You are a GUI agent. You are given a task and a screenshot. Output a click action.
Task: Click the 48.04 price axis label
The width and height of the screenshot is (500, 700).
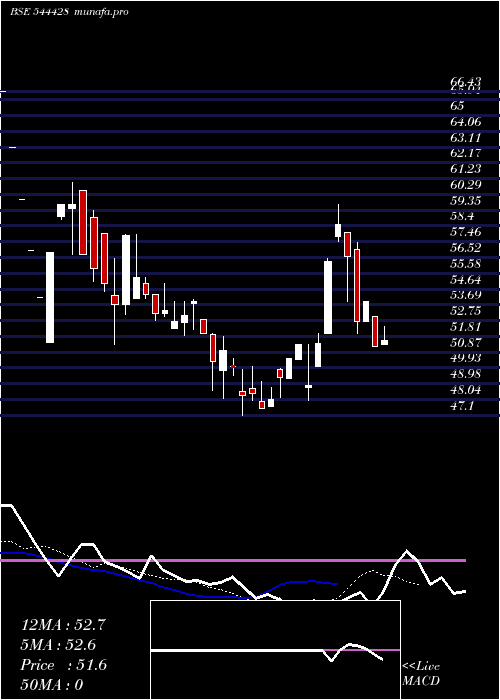click(x=466, y=391)
